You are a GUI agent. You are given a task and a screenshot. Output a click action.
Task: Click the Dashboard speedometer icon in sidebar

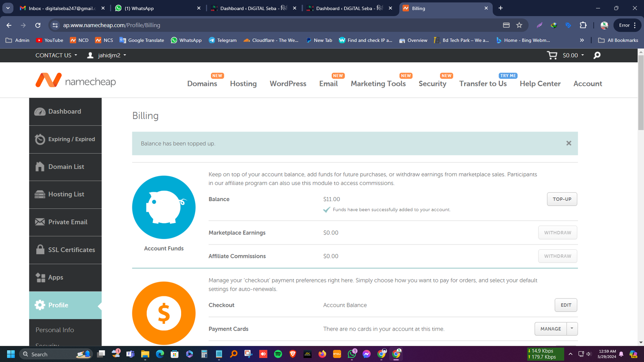(x=40, y=111)
